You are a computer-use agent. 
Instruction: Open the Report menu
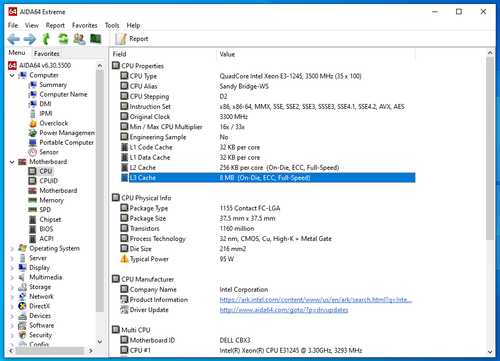pyautogui.click(x=55, y=25)
